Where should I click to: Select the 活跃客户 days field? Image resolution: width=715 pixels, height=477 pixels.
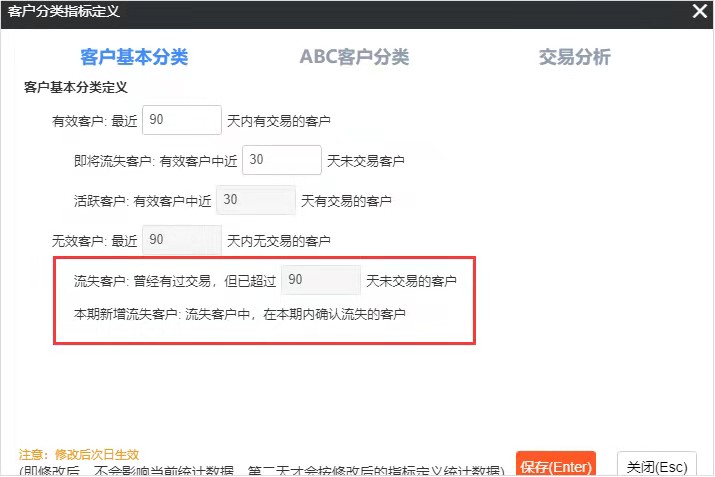256,200
